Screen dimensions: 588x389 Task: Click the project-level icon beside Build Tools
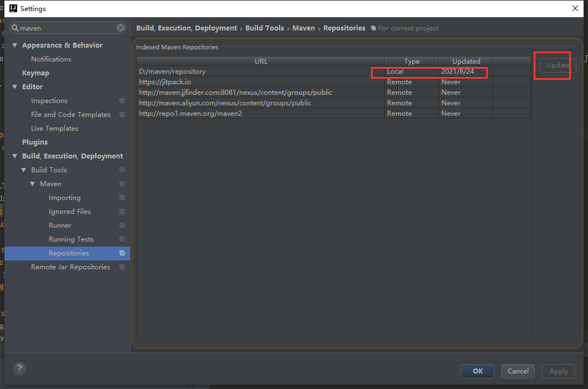[122, 170]
